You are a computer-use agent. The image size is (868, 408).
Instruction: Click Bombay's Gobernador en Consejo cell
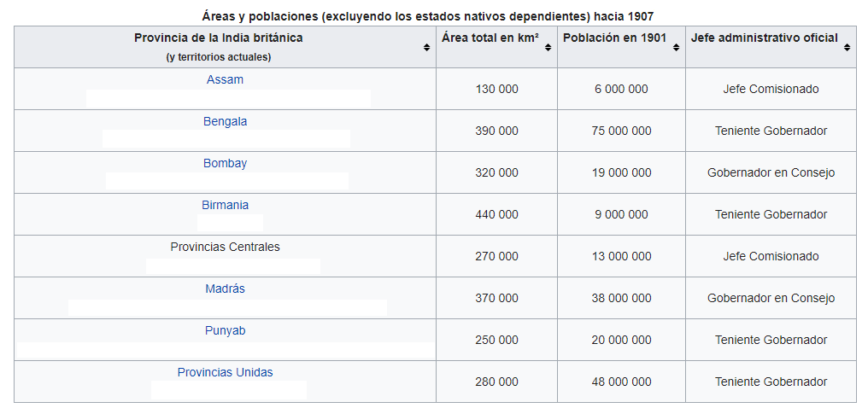(771, 172)
